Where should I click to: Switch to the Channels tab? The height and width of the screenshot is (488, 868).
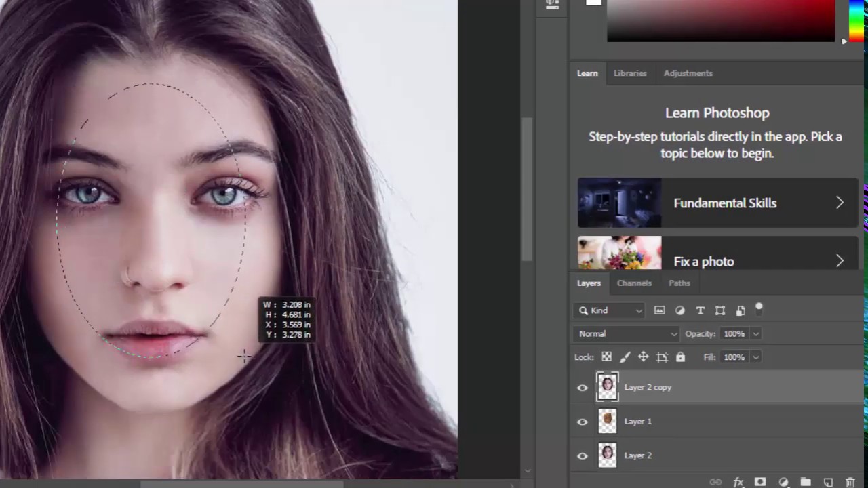click(634, 283)
